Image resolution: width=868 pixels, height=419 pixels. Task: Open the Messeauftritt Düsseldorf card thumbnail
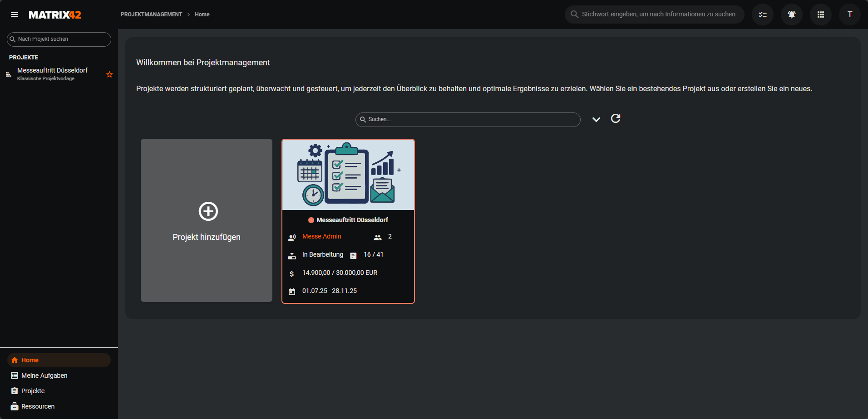[348, 175]
